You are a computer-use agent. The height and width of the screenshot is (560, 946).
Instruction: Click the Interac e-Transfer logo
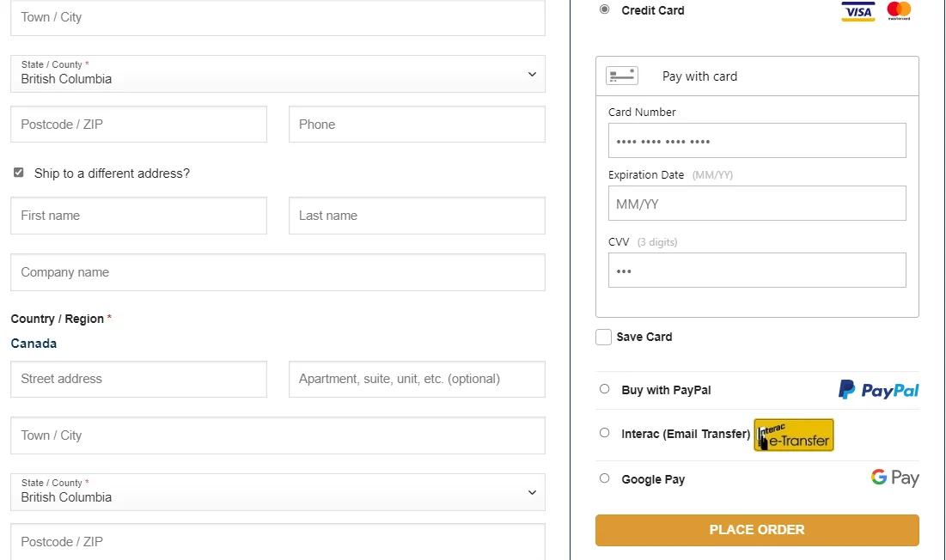pyautogui.click(x=794, y=435)
